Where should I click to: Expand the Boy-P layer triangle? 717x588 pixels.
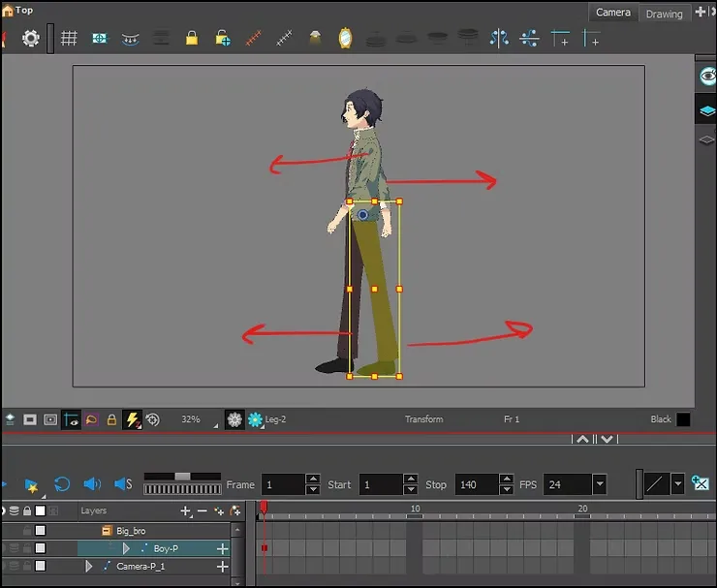pos(126,548)
